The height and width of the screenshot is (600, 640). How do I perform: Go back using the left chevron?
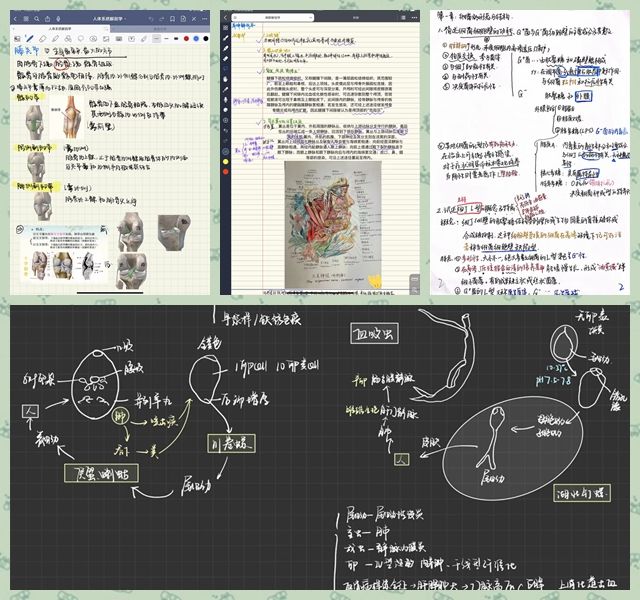pos(15,19)
